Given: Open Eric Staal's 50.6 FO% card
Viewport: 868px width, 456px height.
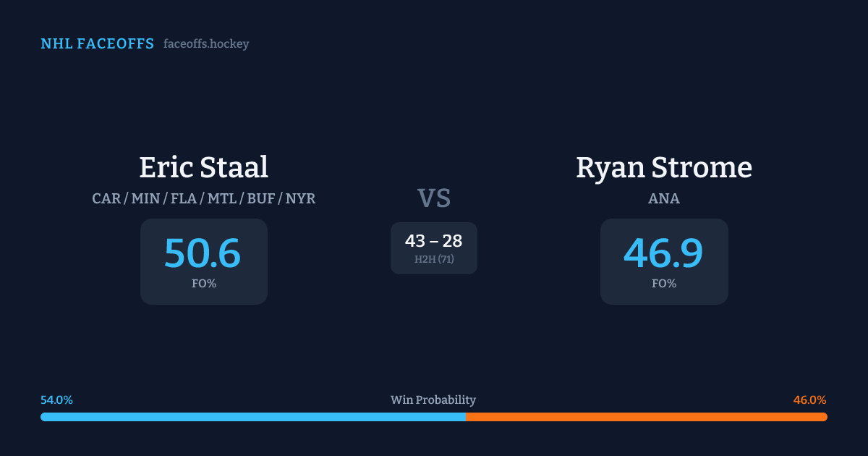Looking at the screenshot, I should coord(203,261).
